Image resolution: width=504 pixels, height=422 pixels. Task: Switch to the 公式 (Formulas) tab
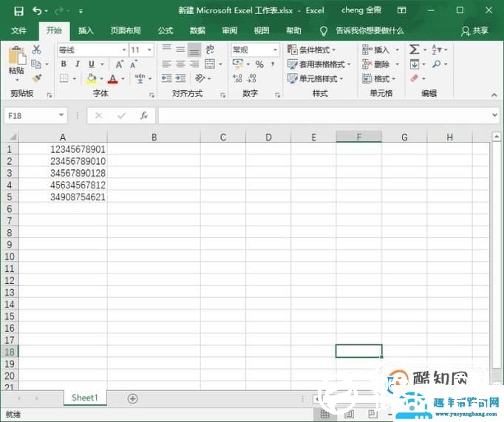pyautogui.click(x=166, y=30)
